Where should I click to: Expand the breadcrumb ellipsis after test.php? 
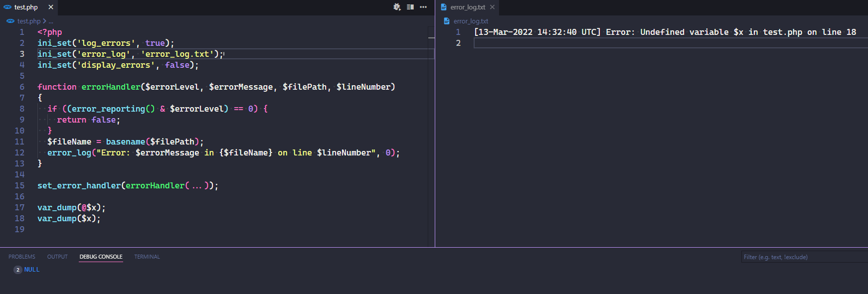tap(51, 21)
